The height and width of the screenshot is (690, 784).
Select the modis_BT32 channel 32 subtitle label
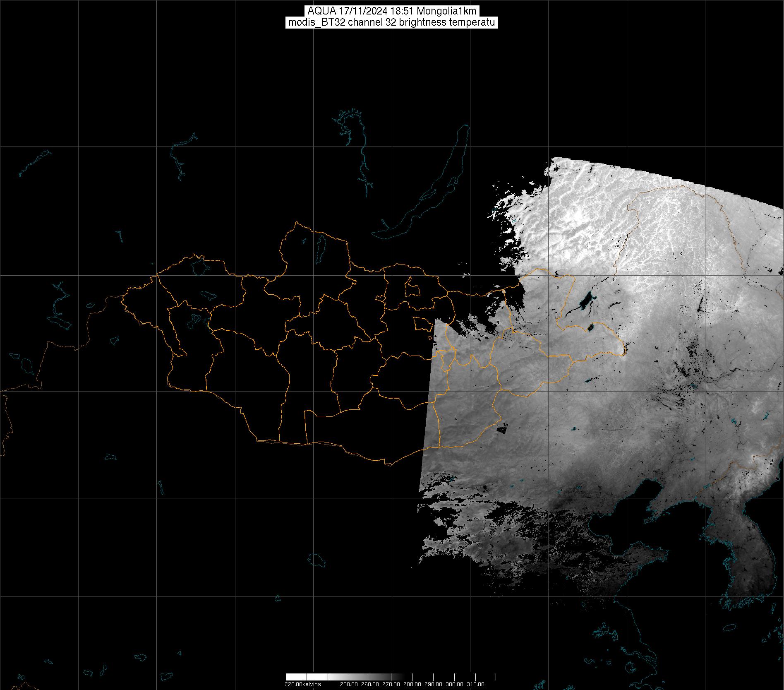click(x=392, y=22)
